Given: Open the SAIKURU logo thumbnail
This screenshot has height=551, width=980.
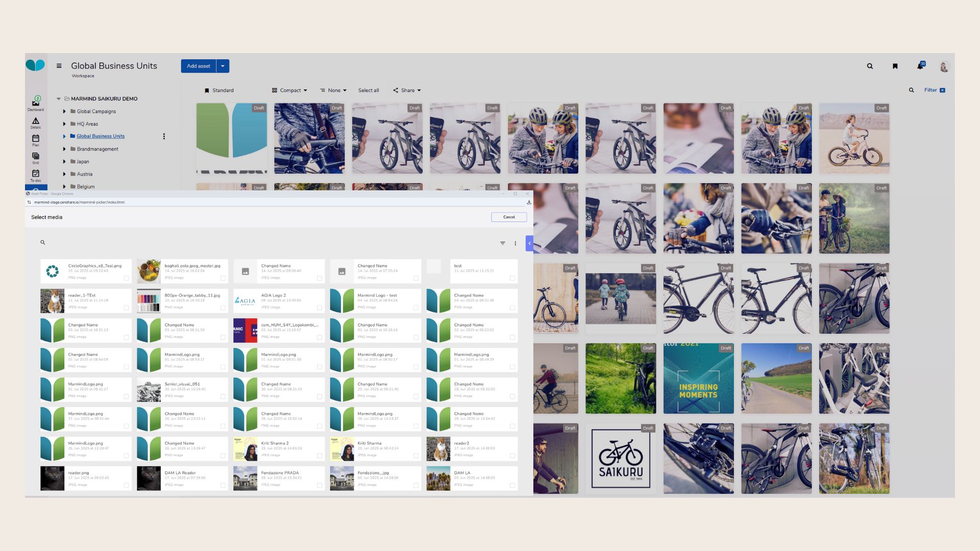Looking at the screenshot, I should pyautogui.click(x=621, y=458).
